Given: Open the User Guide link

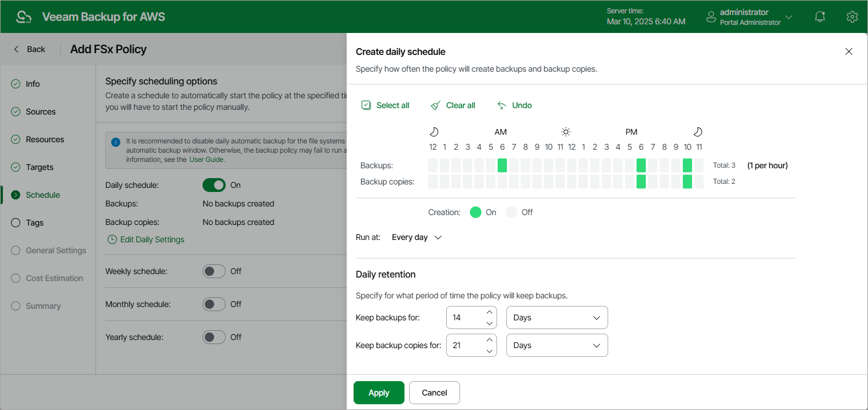Looking at the screenshot, I should [207, 160].
